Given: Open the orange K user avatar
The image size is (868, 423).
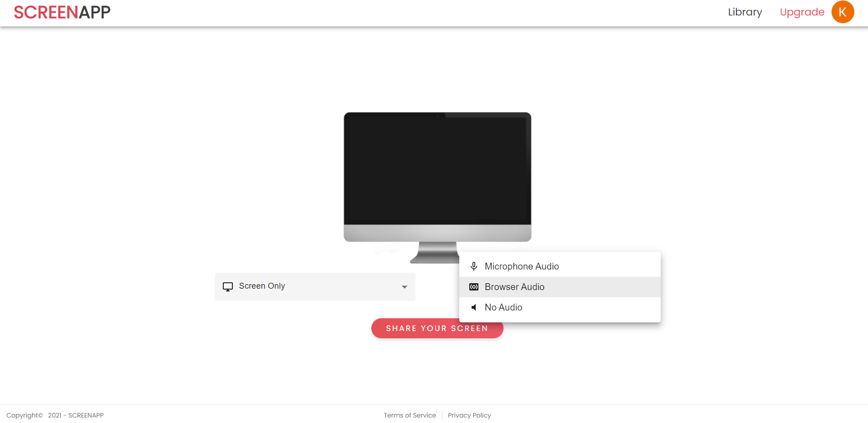Looking at the screenshot, I should (842, 12).
